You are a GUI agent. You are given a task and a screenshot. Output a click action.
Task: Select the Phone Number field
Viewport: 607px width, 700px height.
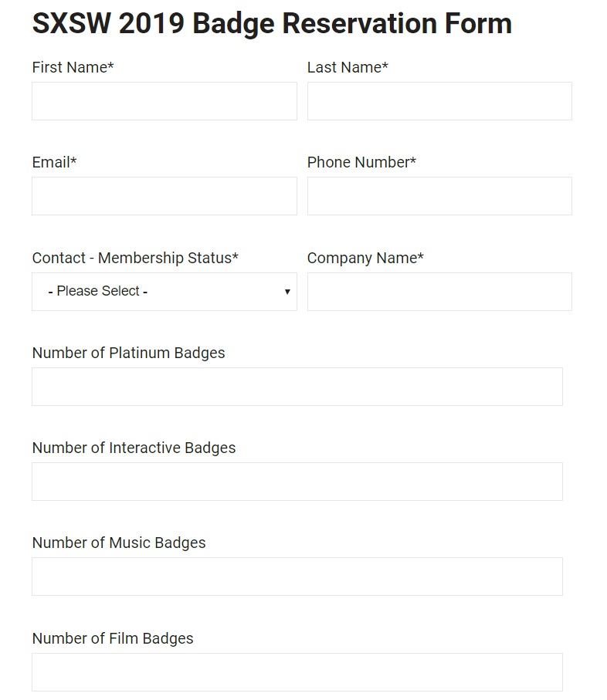click(439, 196)
